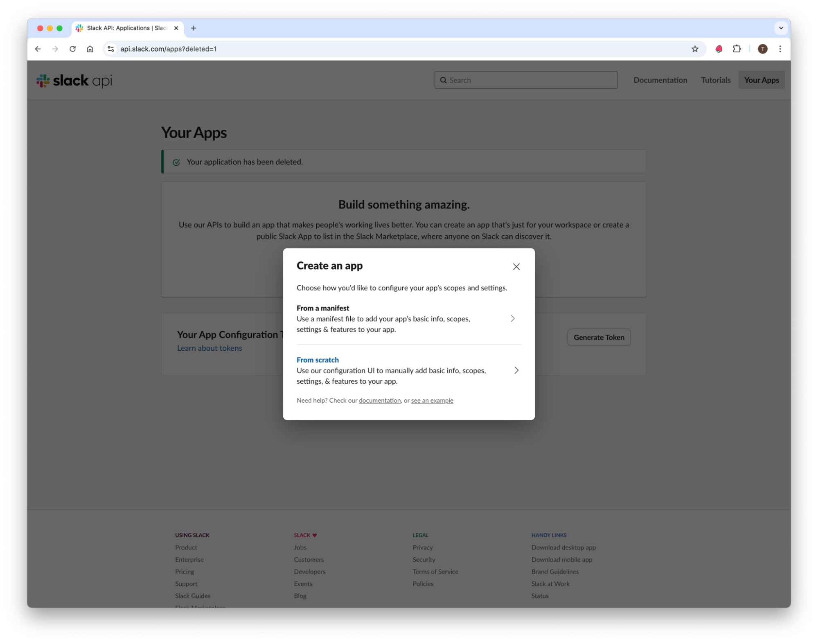Go to Your Apps nav item
The image size is (818, 644).
click(761, 80)
